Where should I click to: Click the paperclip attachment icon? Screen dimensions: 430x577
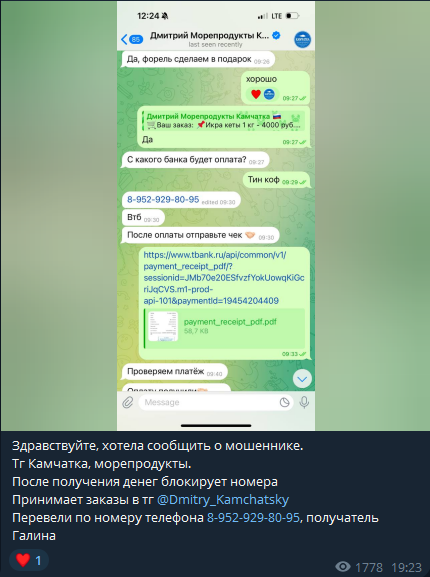coord(128,402)
